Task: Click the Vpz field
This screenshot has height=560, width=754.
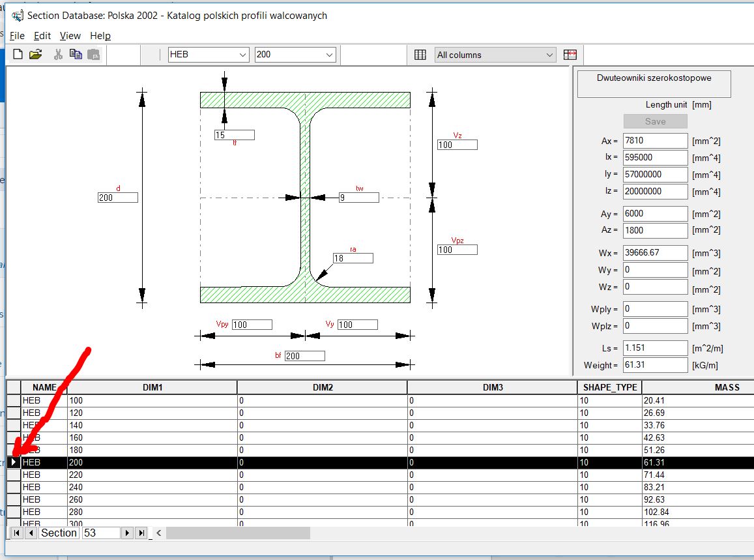Action: tap(457, 250)
